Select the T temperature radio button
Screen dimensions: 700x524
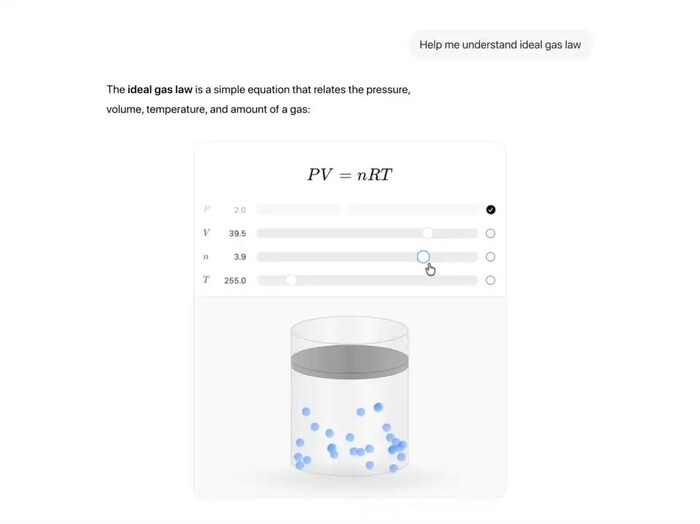pos(490,280)
